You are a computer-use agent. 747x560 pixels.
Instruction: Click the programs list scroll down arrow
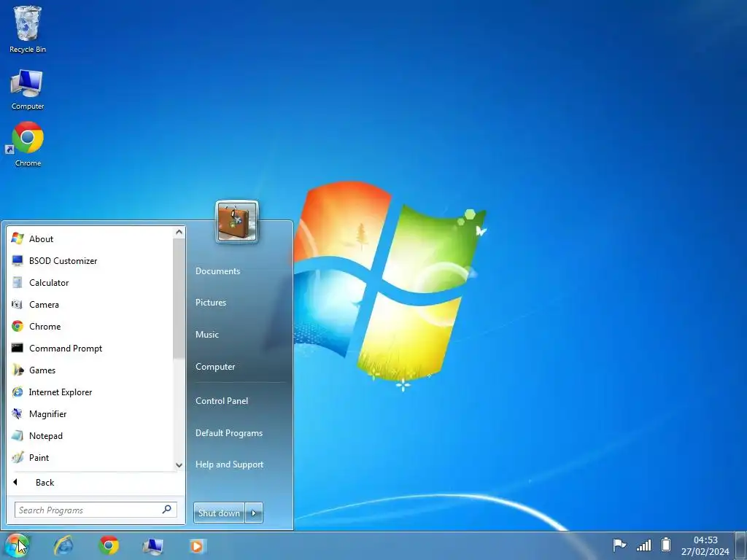coord(179,465)
